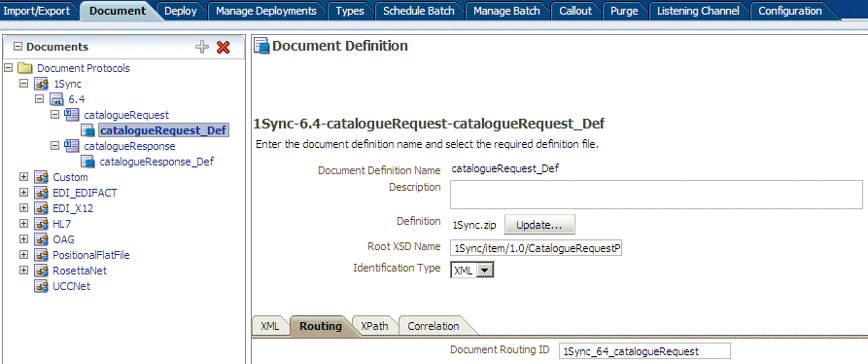Screen dimensions: 868x364
Task: Click the Document Protocols folder icon
Action: coord(25,68)
